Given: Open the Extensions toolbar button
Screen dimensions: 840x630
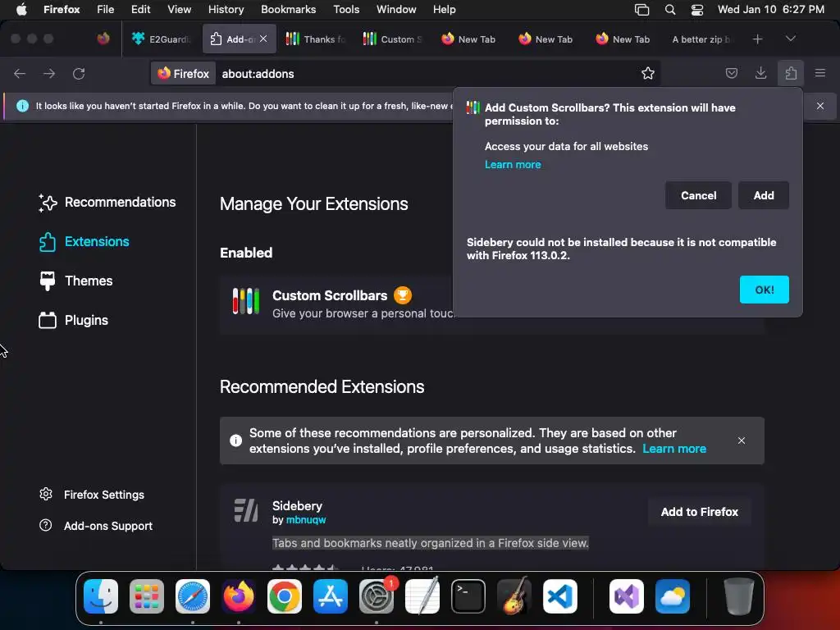Looking at the screenshot, I should pos(791,73).
